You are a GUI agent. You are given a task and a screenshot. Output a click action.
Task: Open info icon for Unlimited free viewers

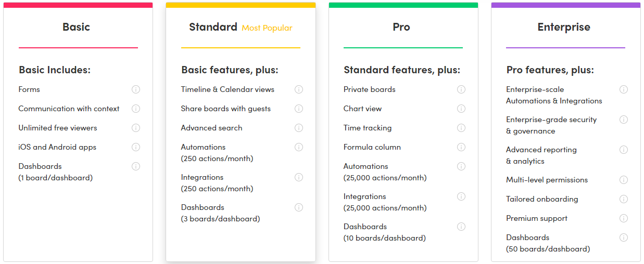136,128
